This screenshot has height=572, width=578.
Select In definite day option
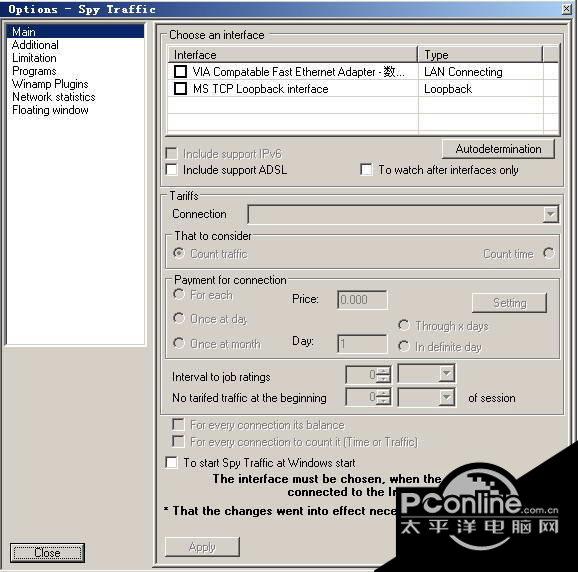coord(404,346)
